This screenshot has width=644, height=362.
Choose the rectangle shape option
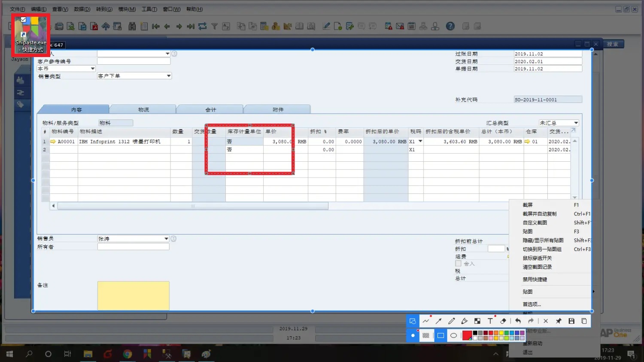(440, 335)
